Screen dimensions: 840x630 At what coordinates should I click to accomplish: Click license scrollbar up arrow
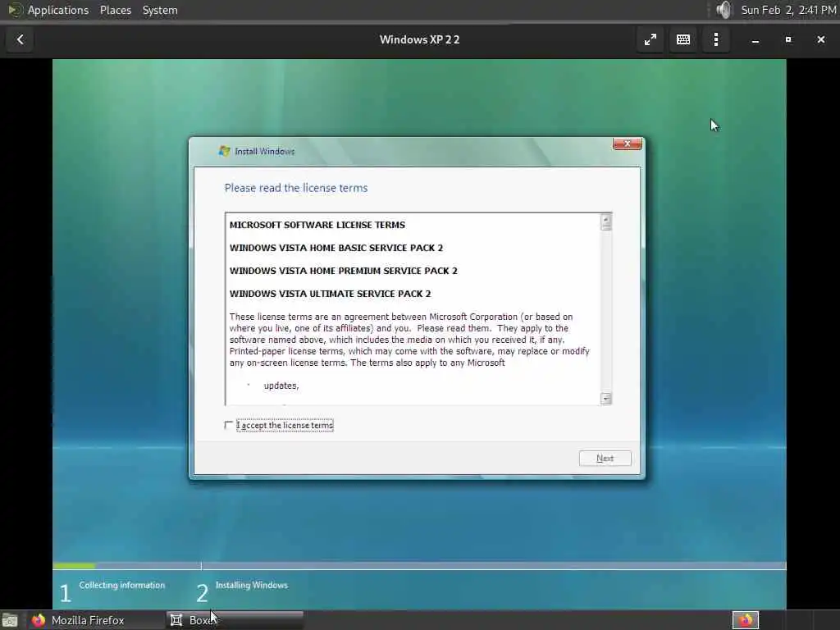606,220
